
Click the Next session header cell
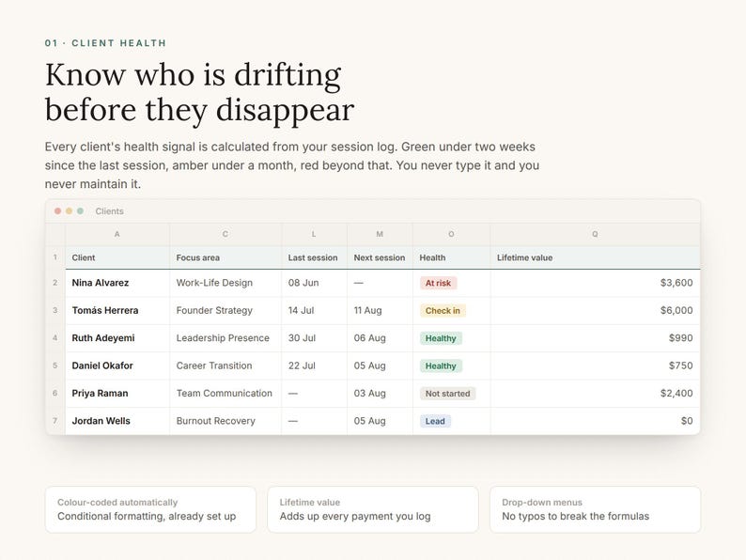pos(380,257)
